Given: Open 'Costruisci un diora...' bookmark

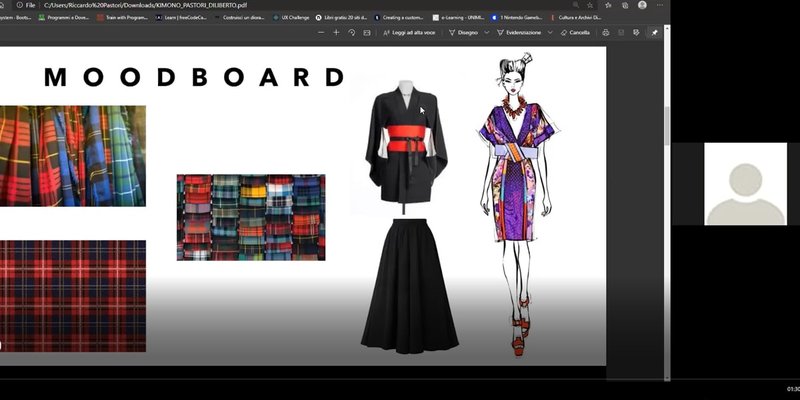Looking at the screenshot, I should pos(239,17).
